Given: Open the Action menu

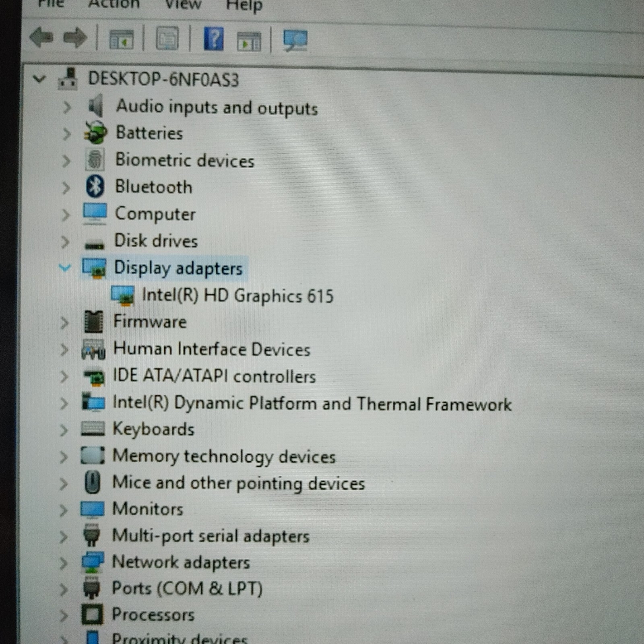Looking at the screenshot, I should [x=114, y=4].
